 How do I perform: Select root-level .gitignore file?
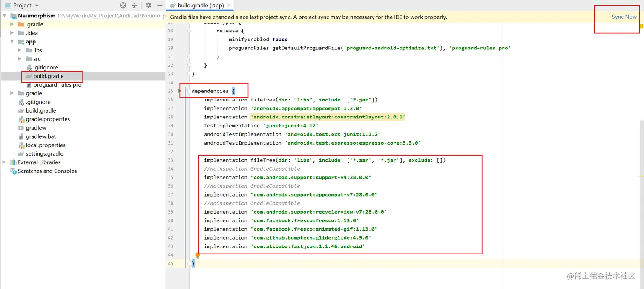click(x=38, y=102)
